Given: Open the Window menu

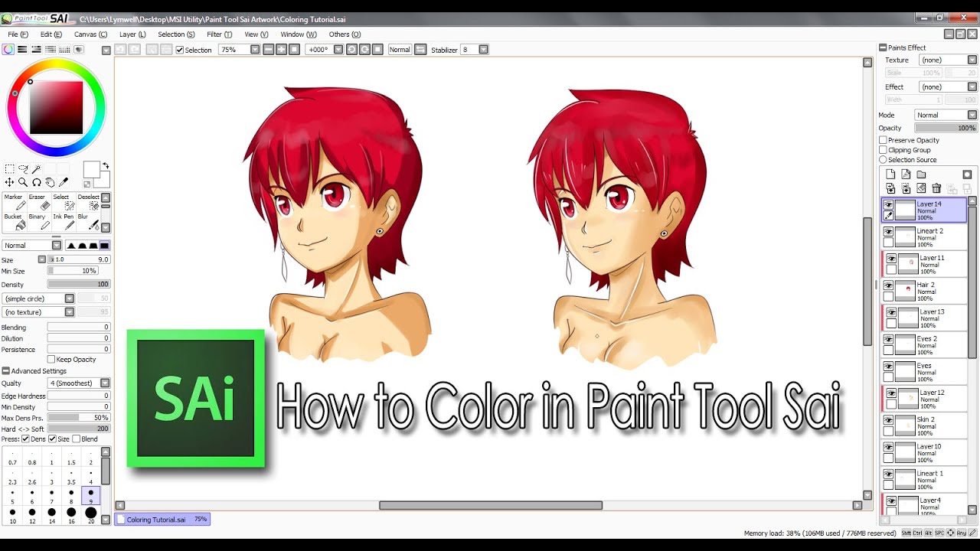Looking at the screenshot, I should (x=299, y=34).
